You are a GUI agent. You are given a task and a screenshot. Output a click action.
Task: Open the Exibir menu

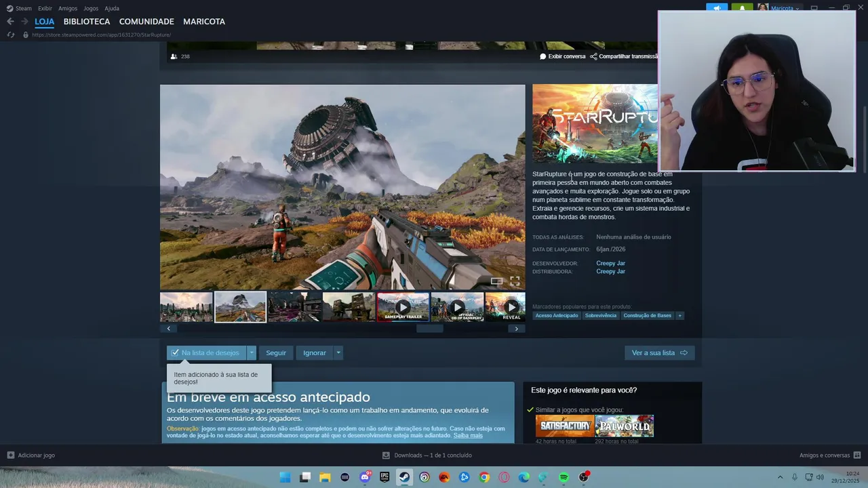pyautogui.click(x=45, y=8)
